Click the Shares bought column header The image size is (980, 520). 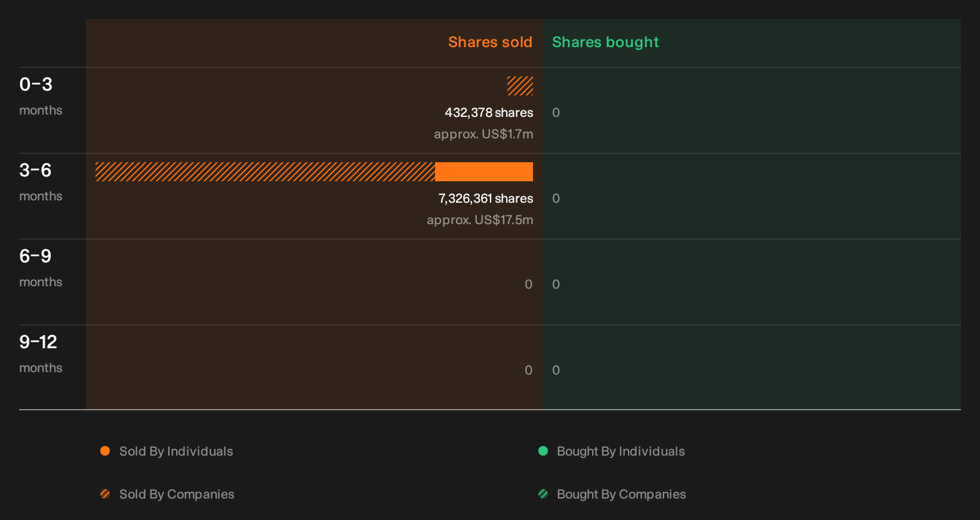605,42
